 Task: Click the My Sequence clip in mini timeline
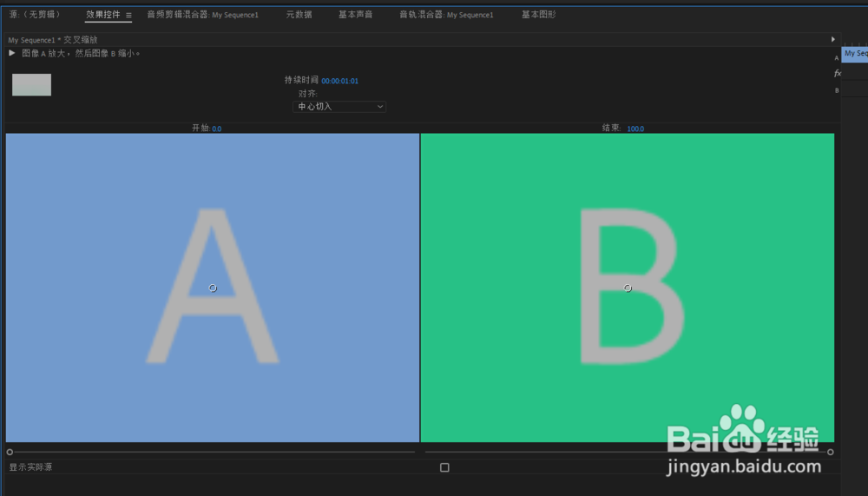click(855, 54)
